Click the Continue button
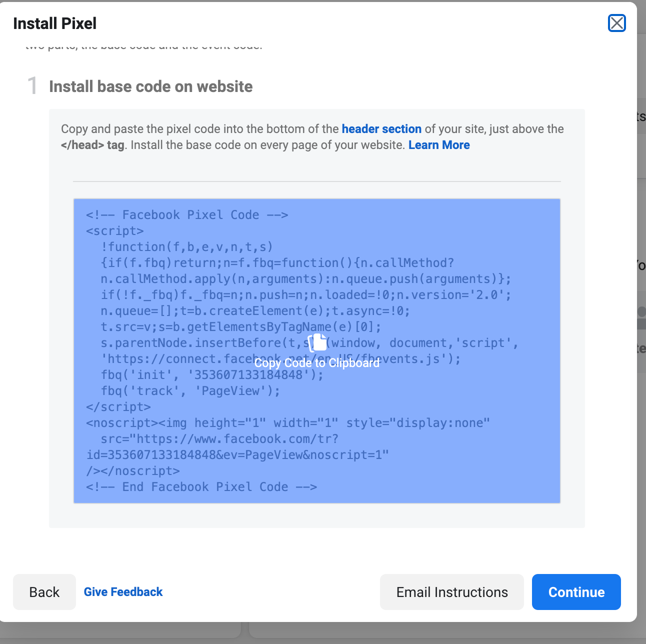 [576, 592]
